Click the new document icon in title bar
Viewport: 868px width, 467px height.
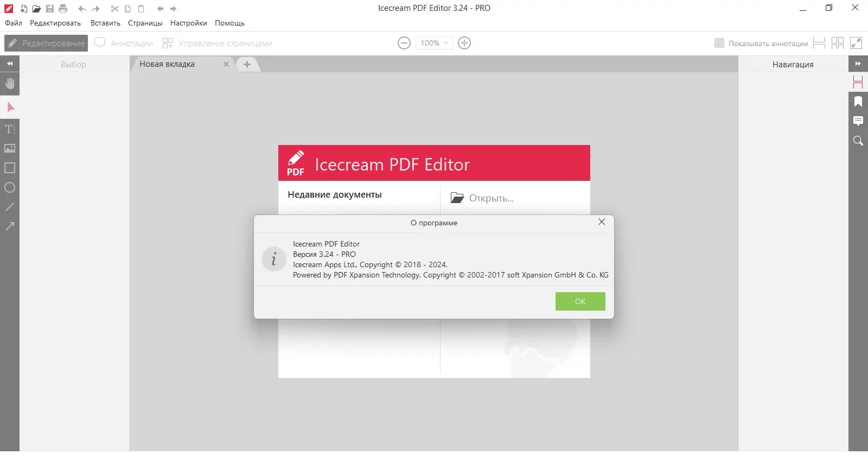[24, 9]
